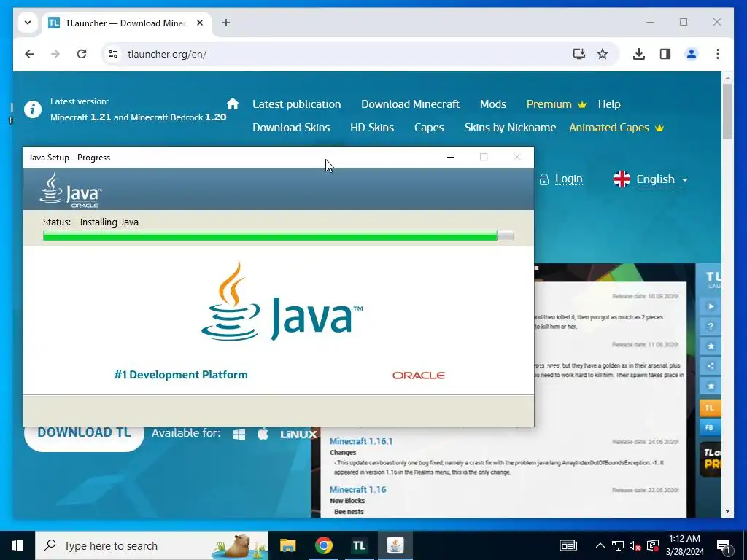Screen dimensions: 747x560
Task: Go to the Capes page
Action: point(429,127)
